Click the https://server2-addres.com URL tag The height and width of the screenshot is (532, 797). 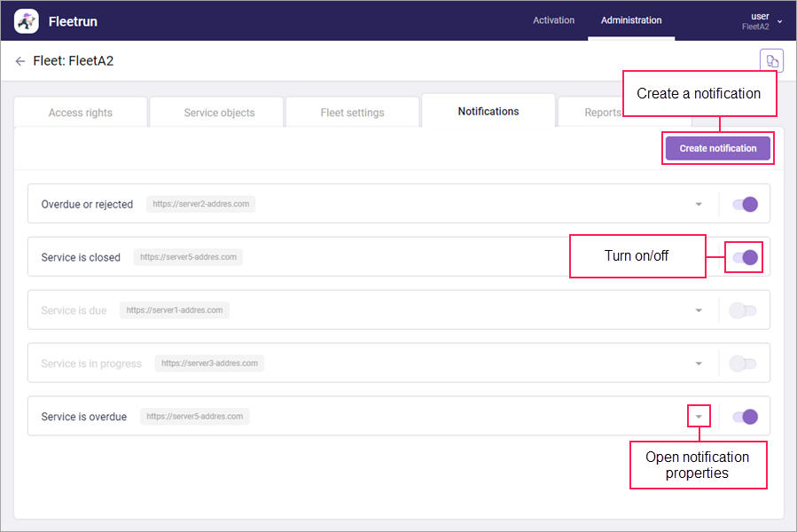coord(200,204)
